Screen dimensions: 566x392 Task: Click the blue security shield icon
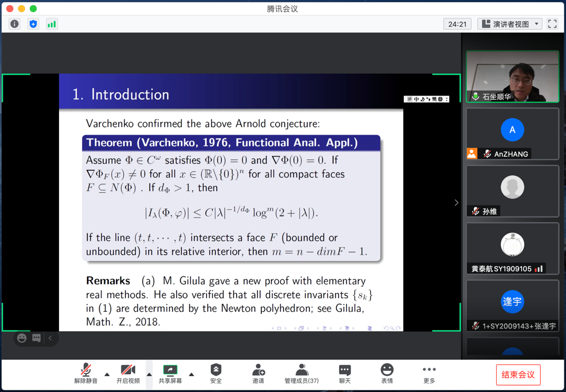33,24
